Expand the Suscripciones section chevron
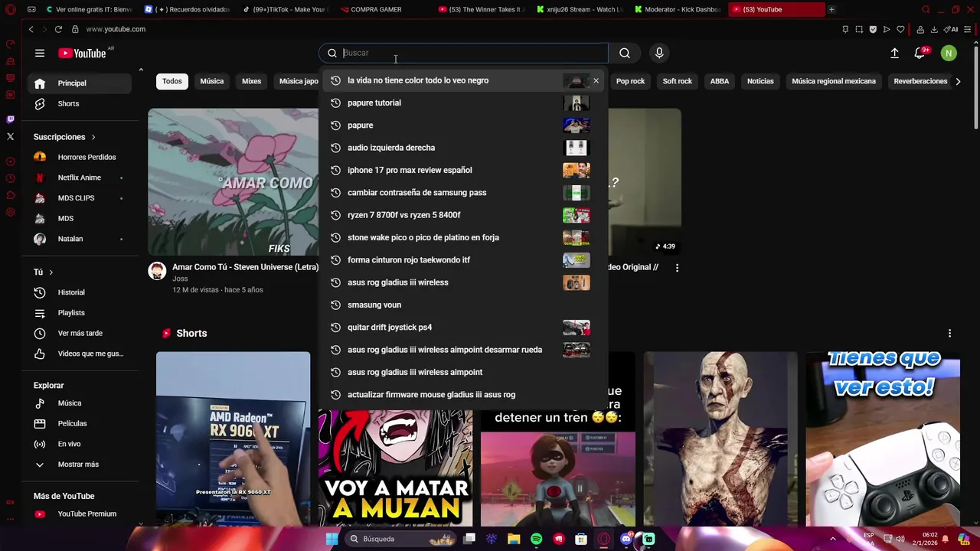This screenshot has width=980, height=551. (x=93, y=137)
